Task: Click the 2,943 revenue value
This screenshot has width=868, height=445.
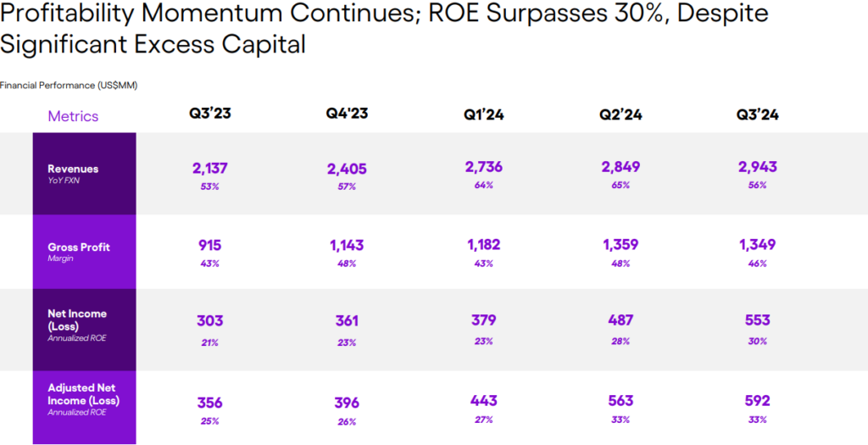Action: 758,167
